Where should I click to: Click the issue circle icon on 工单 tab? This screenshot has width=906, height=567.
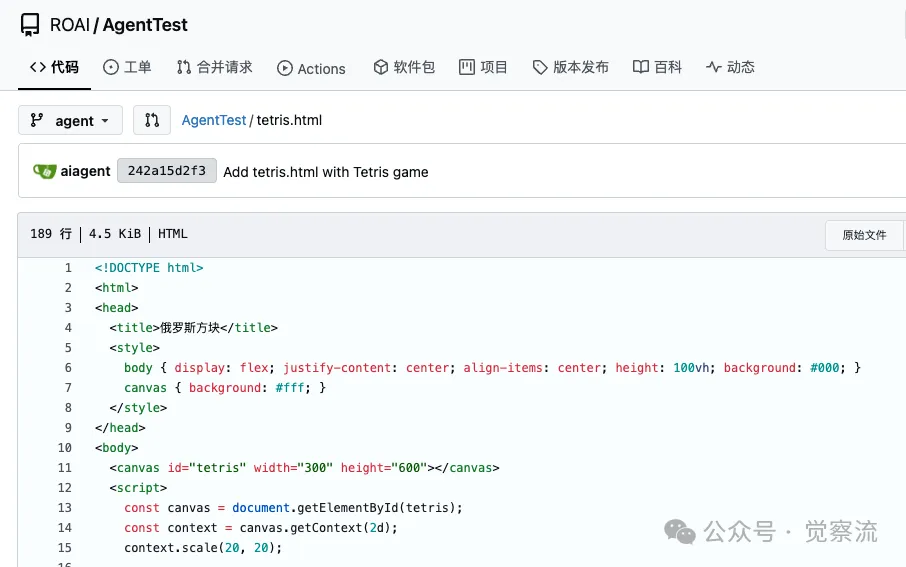[110, 67]
